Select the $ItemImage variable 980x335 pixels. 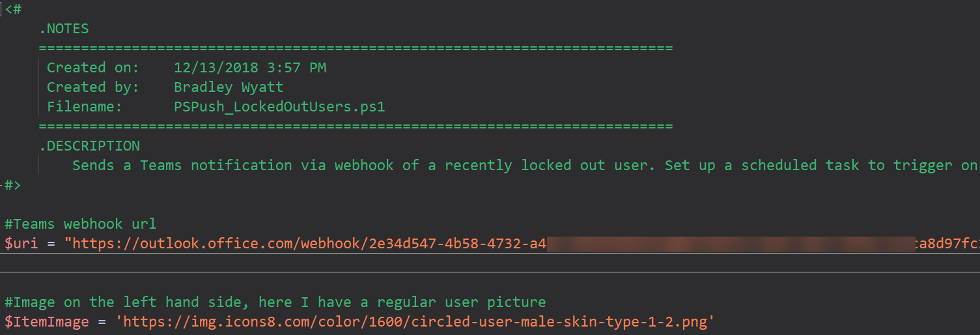(x=47, y=322)
